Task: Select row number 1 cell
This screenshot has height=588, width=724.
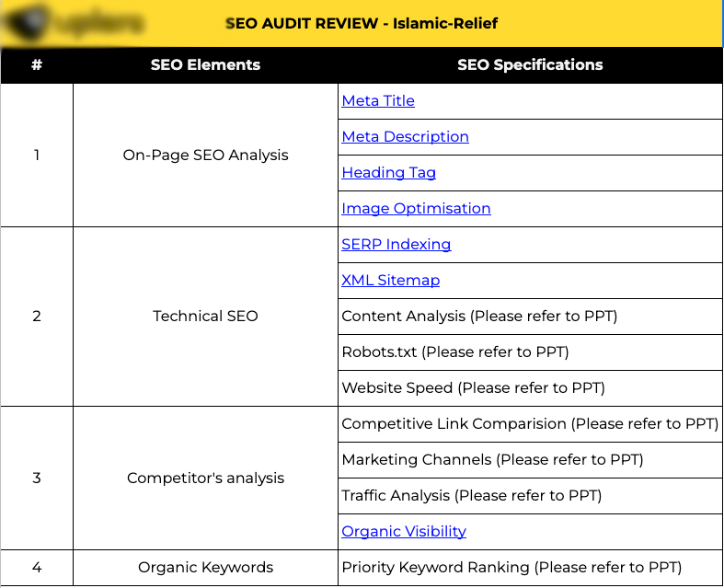Action: (x=37, y=156)
